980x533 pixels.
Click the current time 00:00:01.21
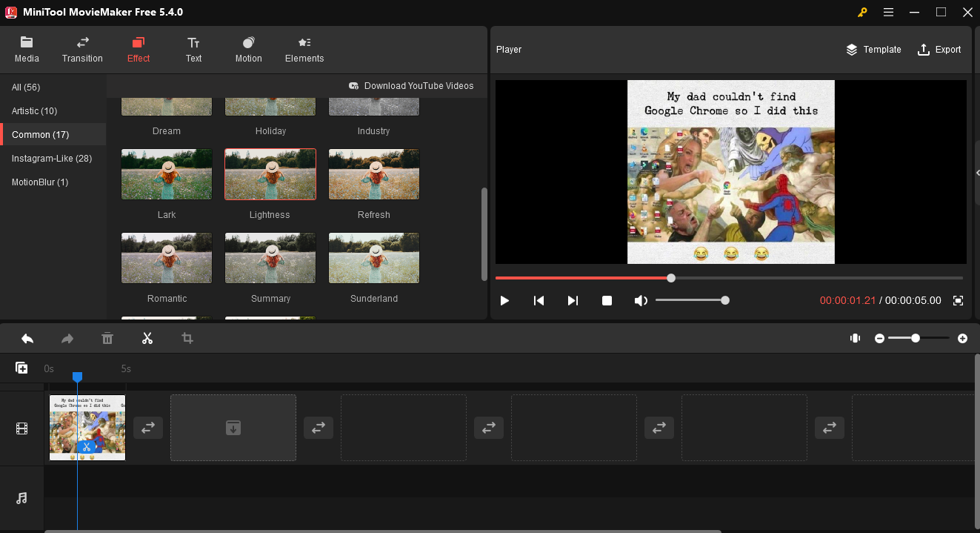tap(847, 300)
